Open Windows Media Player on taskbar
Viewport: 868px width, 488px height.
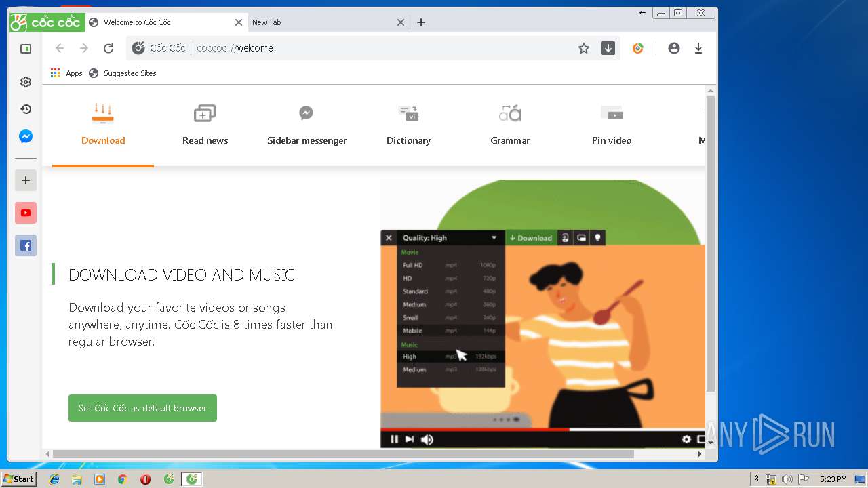100,479
